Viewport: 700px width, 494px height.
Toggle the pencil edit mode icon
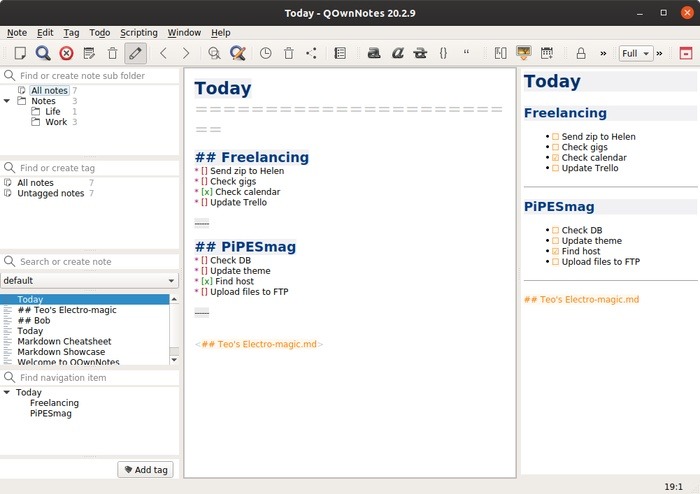pyautogui.click(x=135, y=53)
